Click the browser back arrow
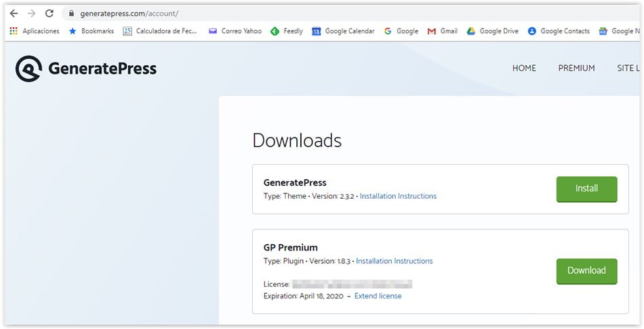This screenshot has height=329, width=644. coord(14,14)
